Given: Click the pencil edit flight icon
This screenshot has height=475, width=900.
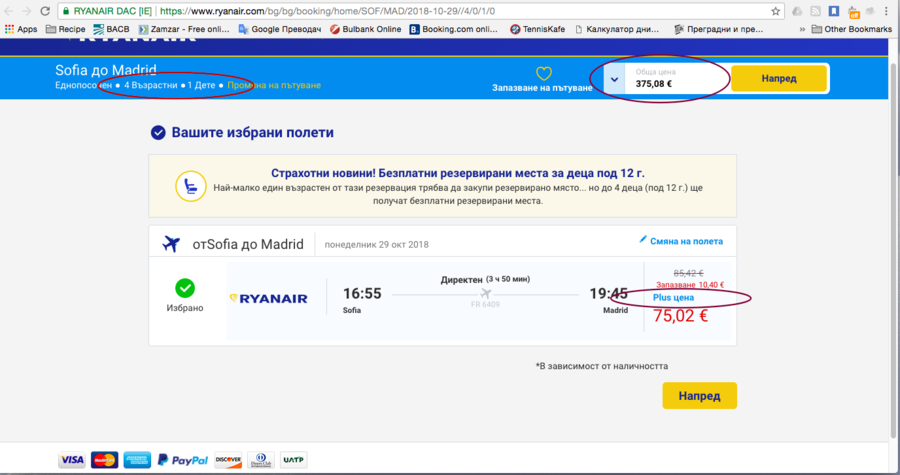Looking at the screenshot, I should click(643, 239).
